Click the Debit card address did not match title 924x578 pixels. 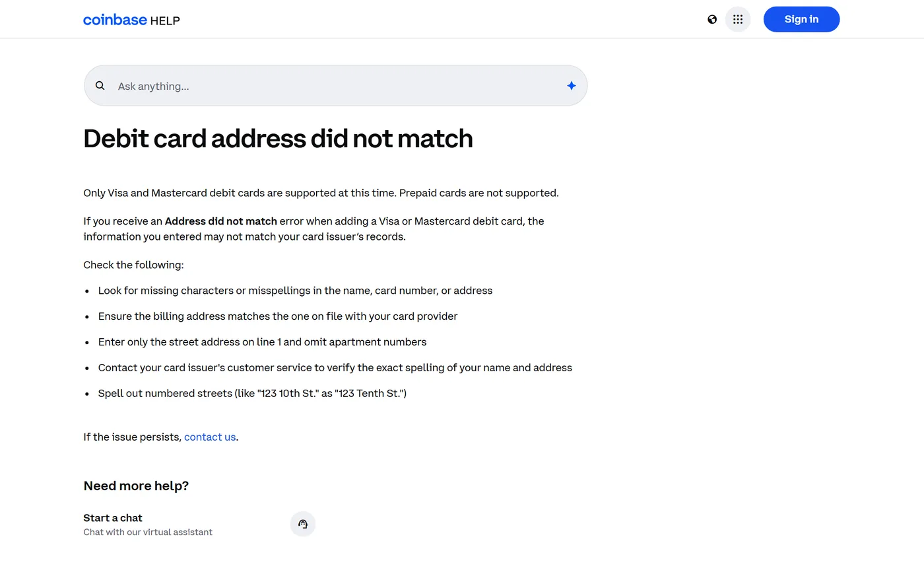pyautogui.click(x=278, y=139)
